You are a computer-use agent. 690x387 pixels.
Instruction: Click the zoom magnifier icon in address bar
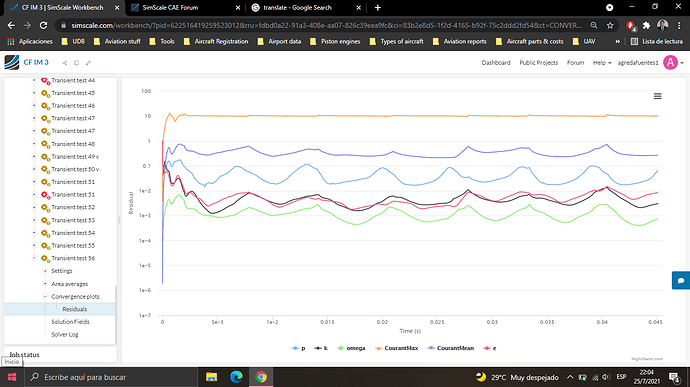(594, 26)
